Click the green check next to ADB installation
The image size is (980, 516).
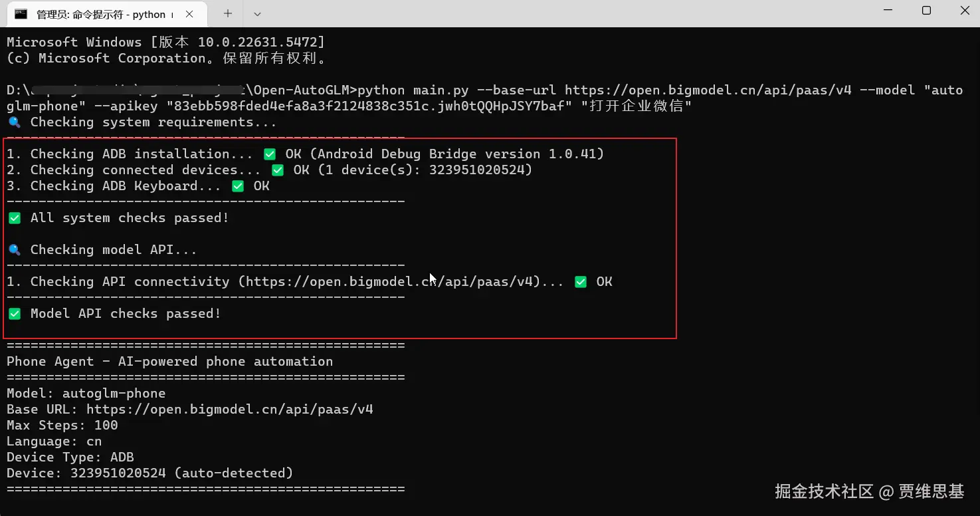point(270,154)
